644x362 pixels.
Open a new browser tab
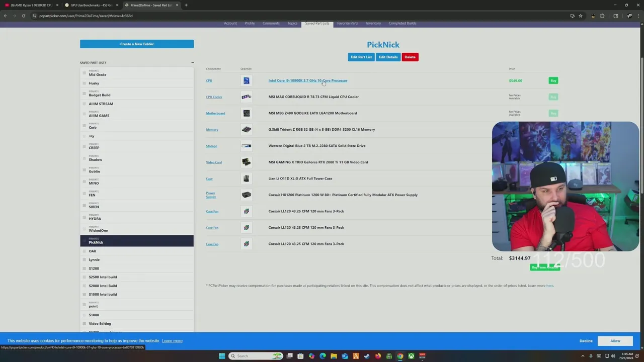tap(186, 5)
